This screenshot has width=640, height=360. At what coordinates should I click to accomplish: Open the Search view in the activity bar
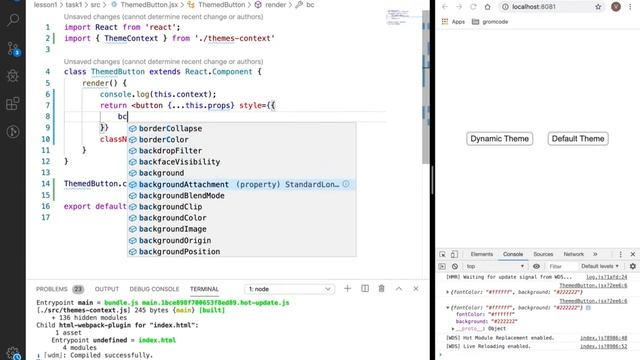click(x=13, y=20)
